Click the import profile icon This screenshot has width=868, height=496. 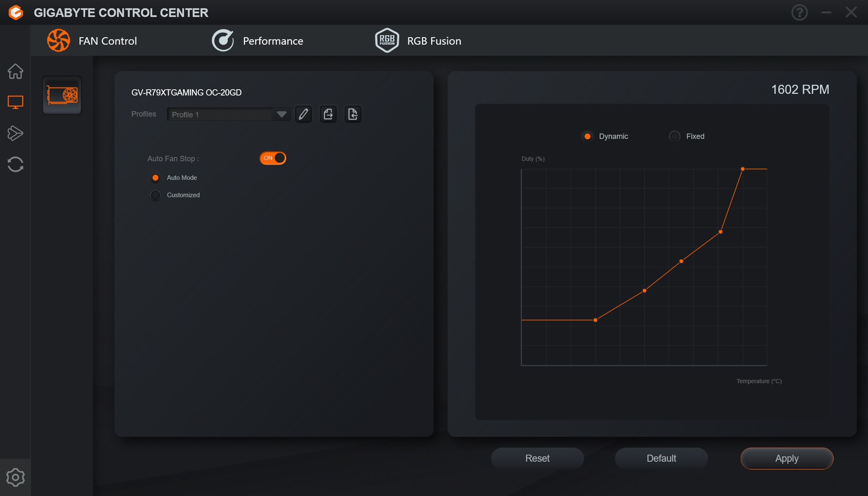353,114
